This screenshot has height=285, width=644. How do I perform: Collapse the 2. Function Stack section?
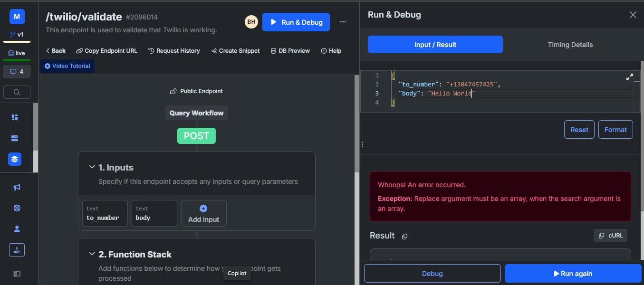click(x=92, y=254)
